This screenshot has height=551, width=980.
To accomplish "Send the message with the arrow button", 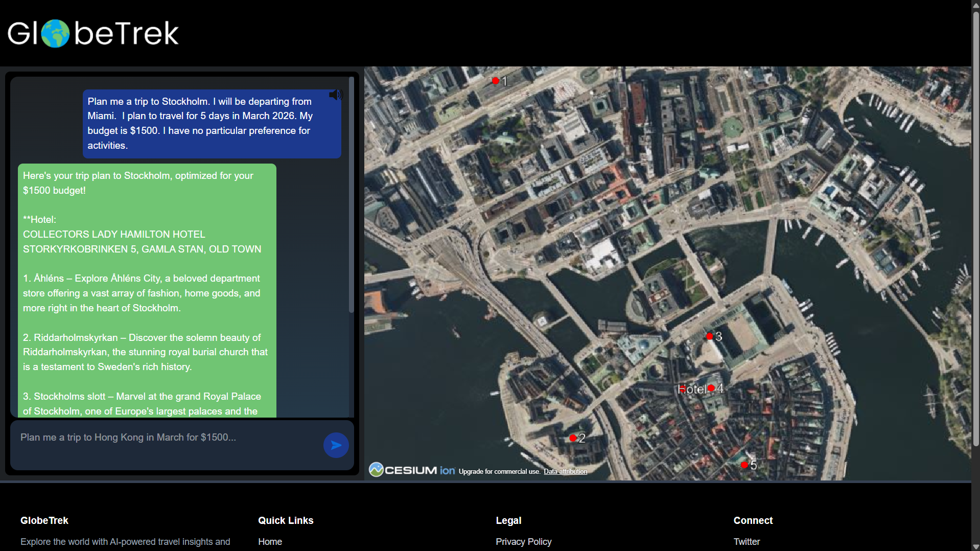I will pos(336,445).
